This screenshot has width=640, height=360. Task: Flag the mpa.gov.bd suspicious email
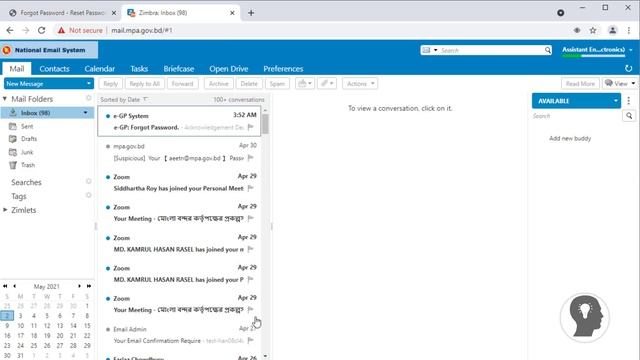[x=251, y=158]
